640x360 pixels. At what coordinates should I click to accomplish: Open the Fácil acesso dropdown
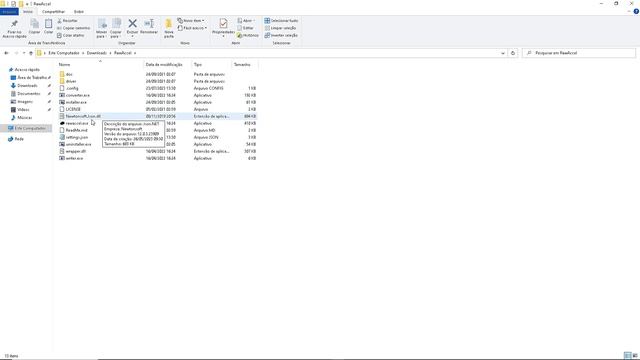click(192, 28)
